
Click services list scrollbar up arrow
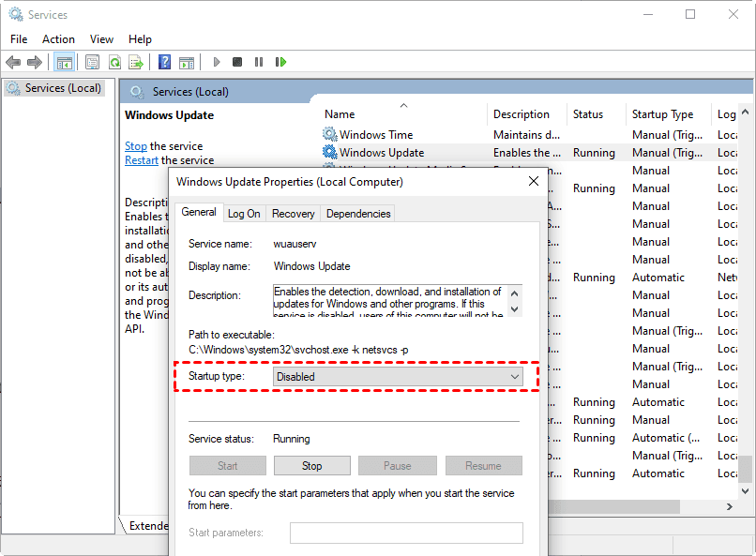(x=746, y=113)
